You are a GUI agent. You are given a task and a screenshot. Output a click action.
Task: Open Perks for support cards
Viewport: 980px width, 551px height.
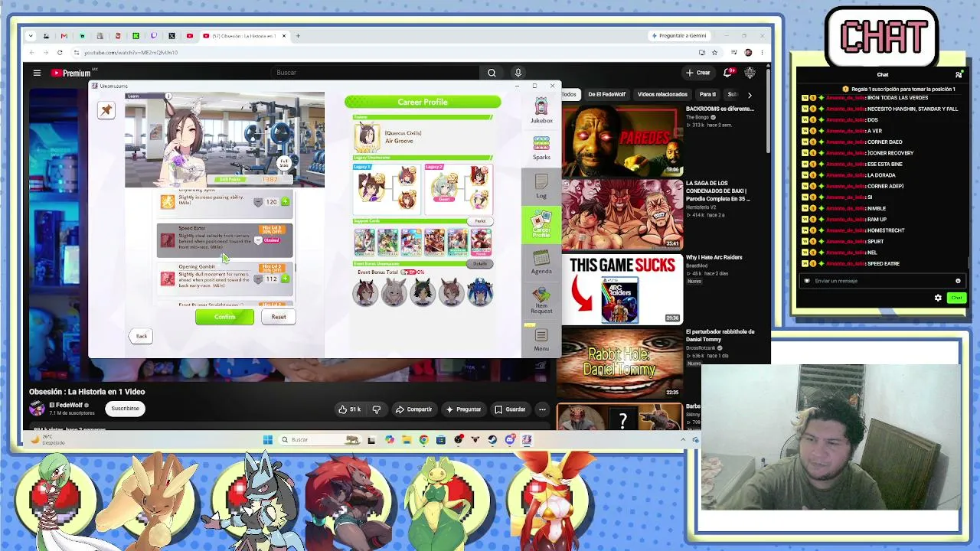coord(480,221)
